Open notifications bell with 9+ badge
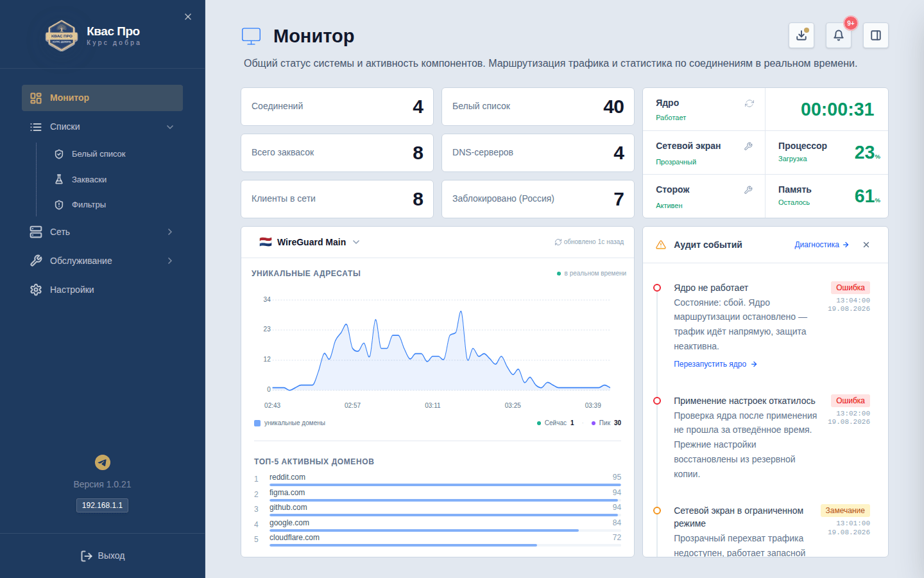 tap(839, 35)
